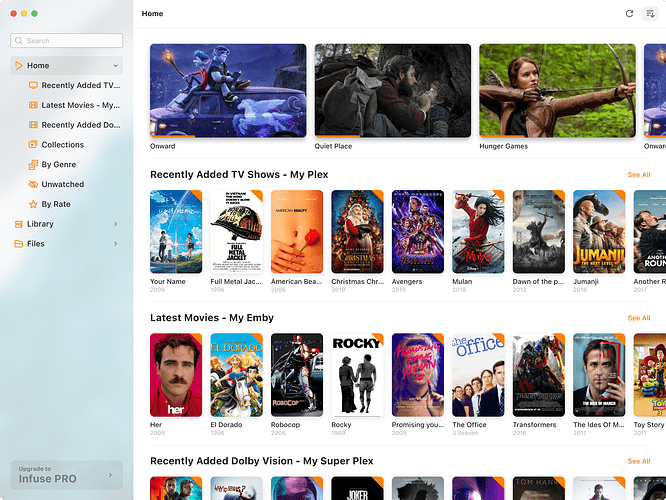Open the Dawn of the Planet poster

[x=539, y=232]
